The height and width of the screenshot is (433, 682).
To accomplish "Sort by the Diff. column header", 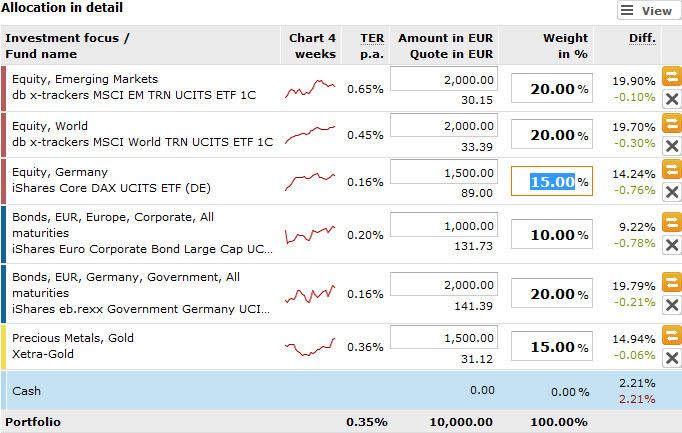I will pos(642,38).
